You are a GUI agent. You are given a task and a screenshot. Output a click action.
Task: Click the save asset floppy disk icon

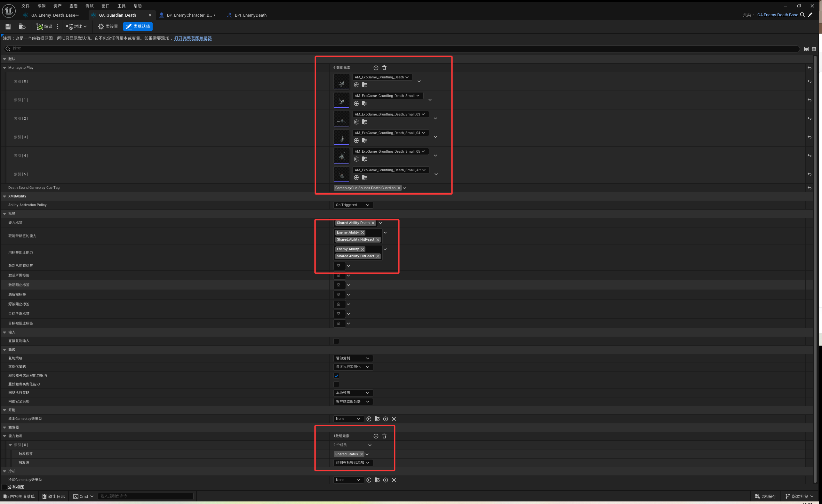click(x=8, y=26)
